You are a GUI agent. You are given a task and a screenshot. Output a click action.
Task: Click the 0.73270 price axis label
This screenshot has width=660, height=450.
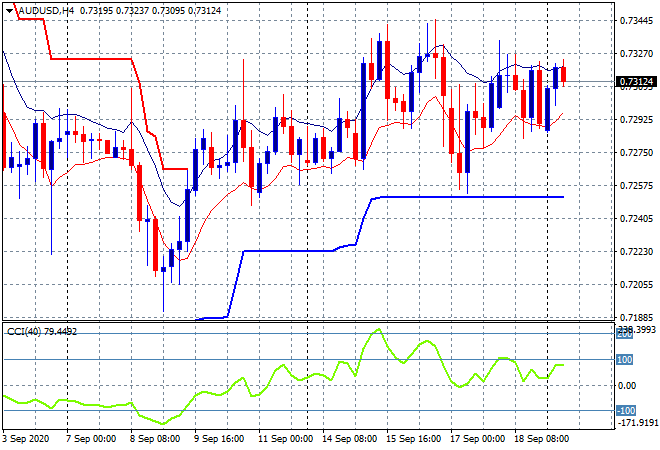click(x=636, y=53)
